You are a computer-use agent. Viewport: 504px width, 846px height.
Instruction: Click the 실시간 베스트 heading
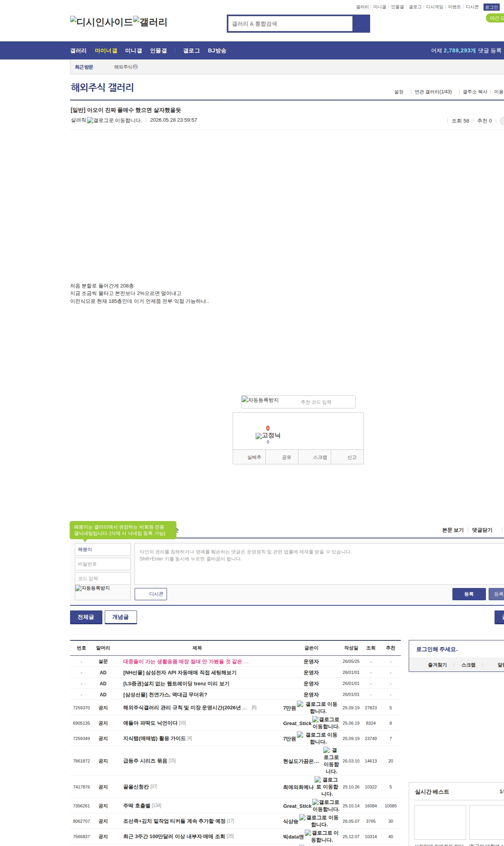[432, 792]
